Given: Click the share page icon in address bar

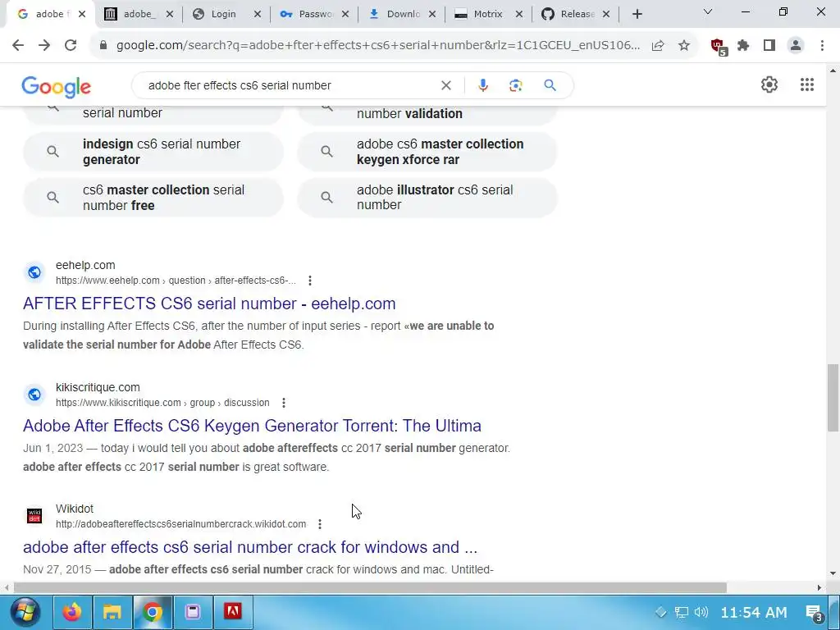Looking at the screenshot, I should point(658,46).
